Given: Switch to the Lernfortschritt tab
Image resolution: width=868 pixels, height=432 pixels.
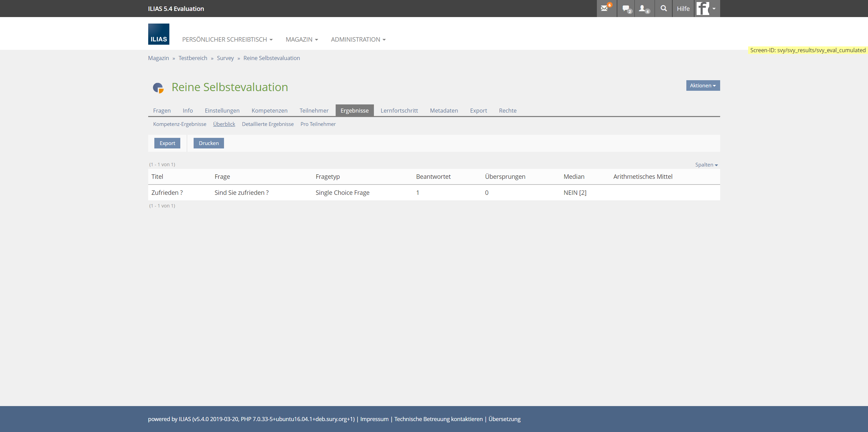Looking at the screenshot, I should [x=399, y=111].
